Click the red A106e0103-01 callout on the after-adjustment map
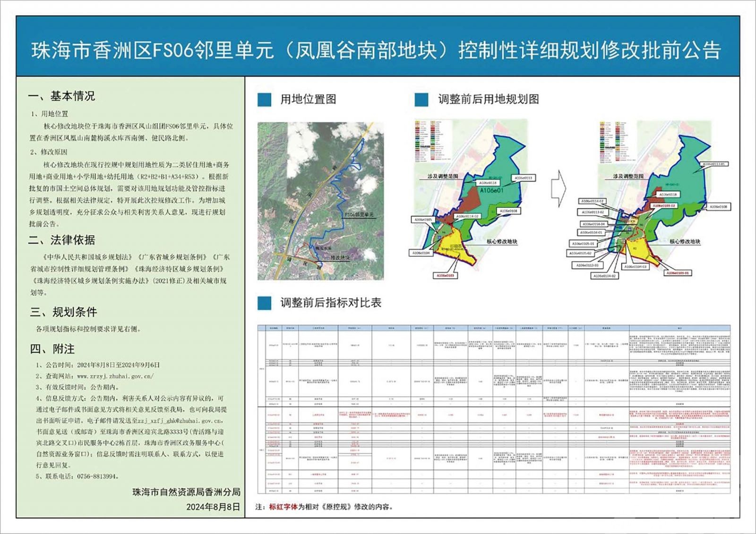Viewport: 756px width, 534px height. (678, 273)
